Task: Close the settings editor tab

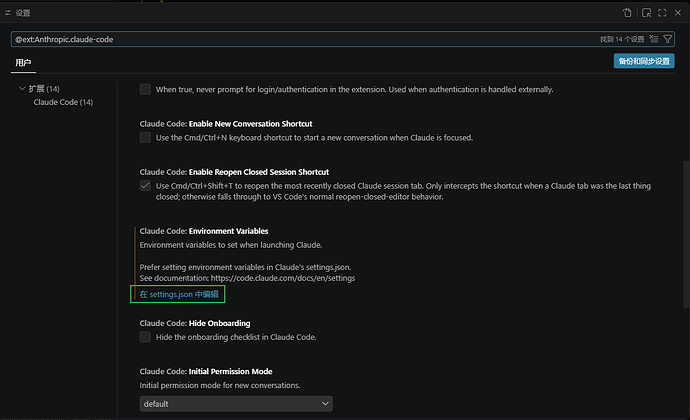Action: 678,13
